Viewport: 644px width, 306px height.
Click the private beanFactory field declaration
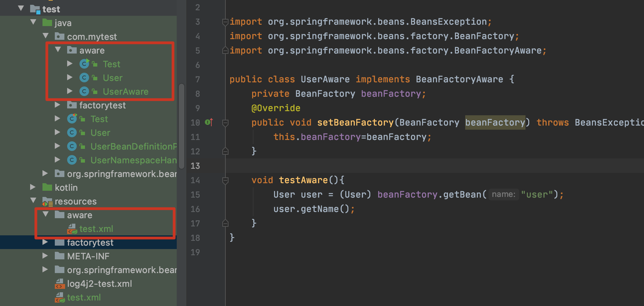click(391, 94)
